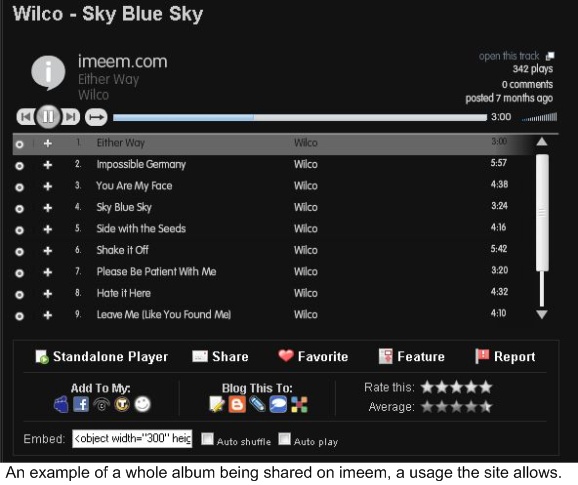Image resolution: width=578 pixels, height=485 pixels.
Task: Seek within the playback progress bar
Action: click(x=300, y=118)
